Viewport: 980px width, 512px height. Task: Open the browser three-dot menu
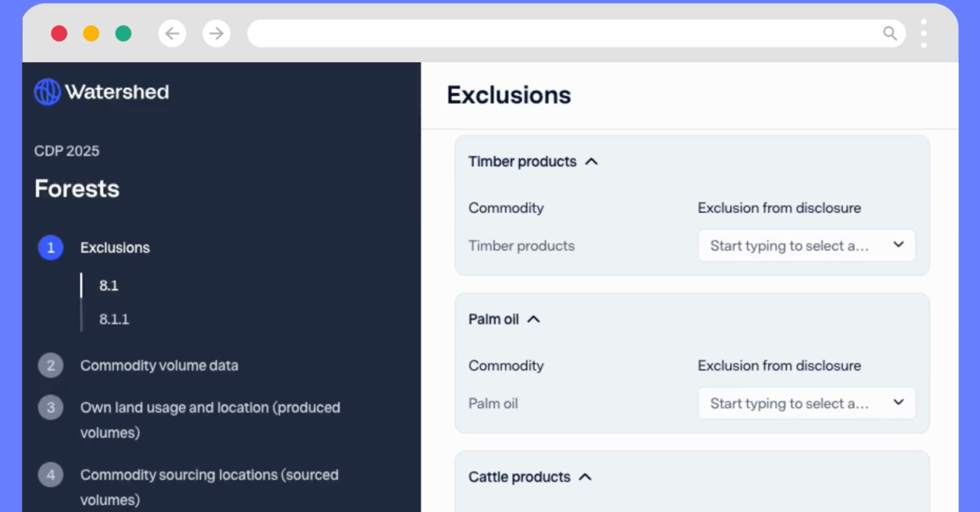pos(924,33)
